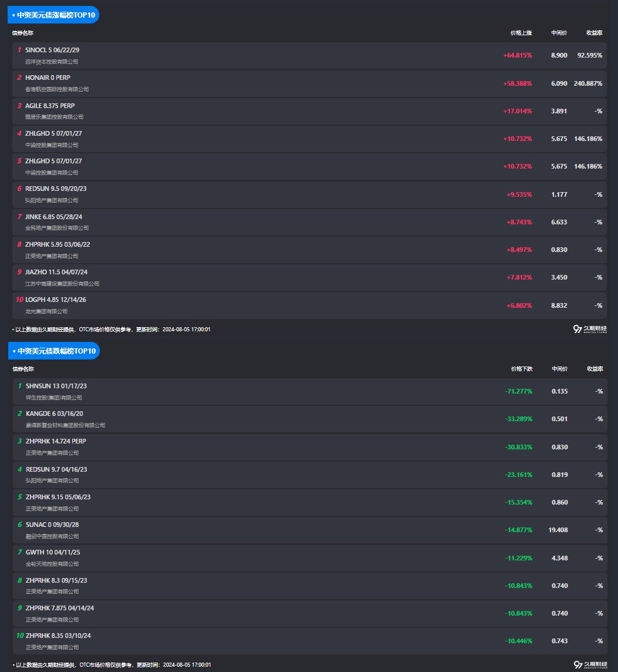Image resolution: width=618 pixels, height=672 pixels.
Task: Select the GWTH 10 04/11/25 bond
Action: coord(52,552)
